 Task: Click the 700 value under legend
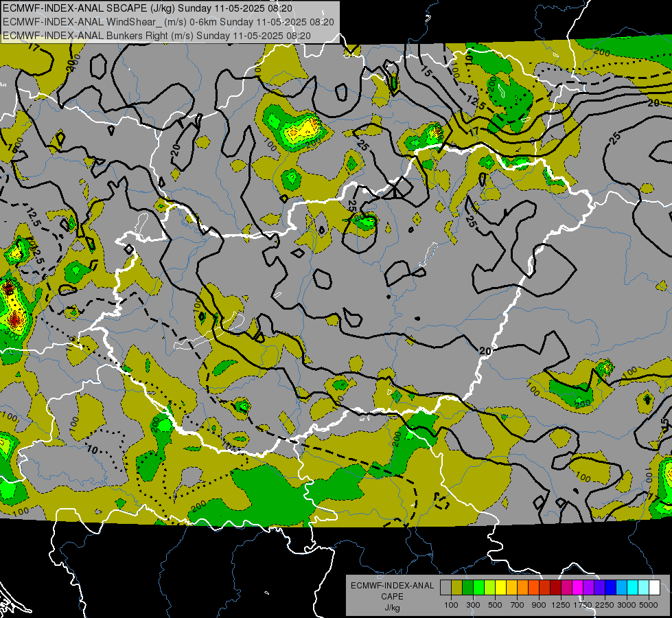point(518,605)
